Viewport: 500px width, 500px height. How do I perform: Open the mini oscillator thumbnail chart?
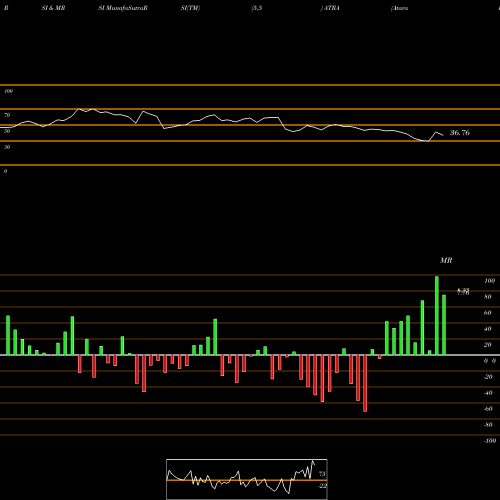tap(247, 479)
